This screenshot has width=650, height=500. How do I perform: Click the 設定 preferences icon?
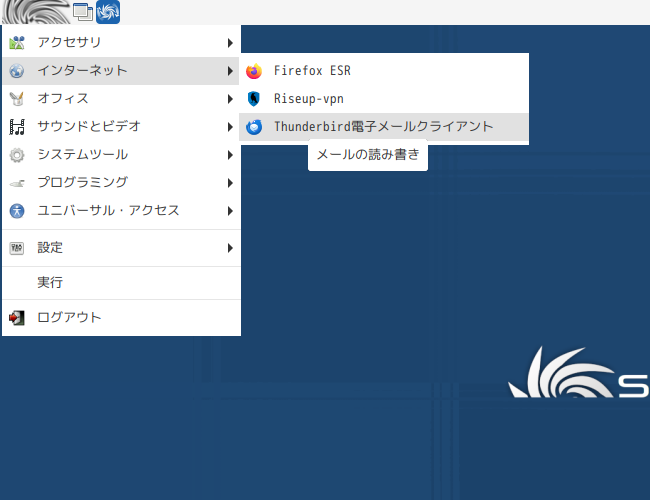(x=17, y=248)
